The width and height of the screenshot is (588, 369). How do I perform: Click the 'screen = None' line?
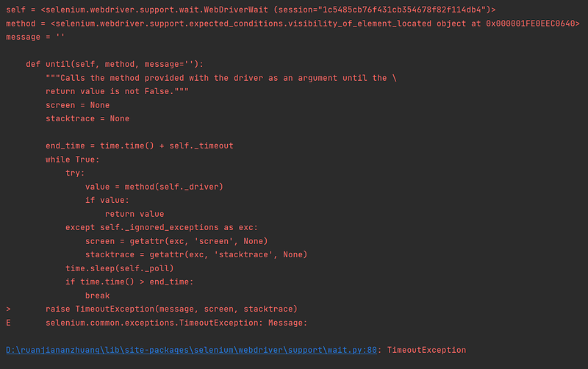click(x=78, y=105)
